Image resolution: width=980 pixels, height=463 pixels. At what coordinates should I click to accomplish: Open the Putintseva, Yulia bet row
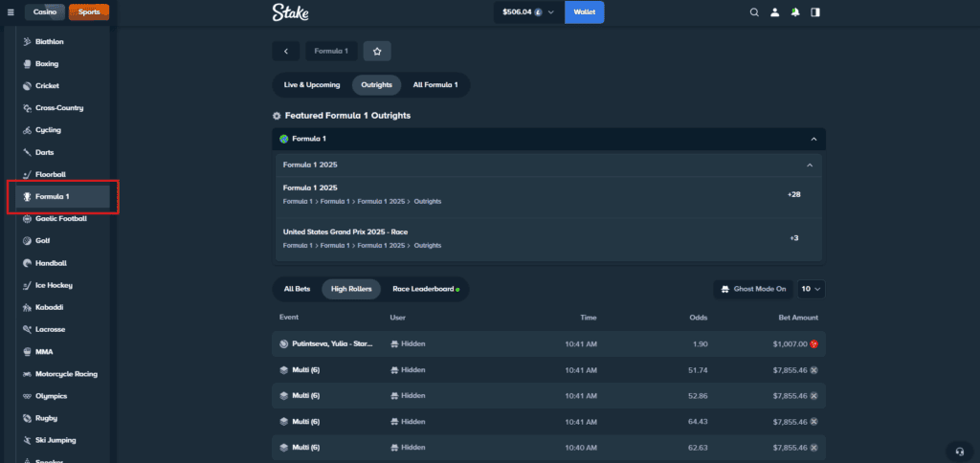(x=331, y=343)
